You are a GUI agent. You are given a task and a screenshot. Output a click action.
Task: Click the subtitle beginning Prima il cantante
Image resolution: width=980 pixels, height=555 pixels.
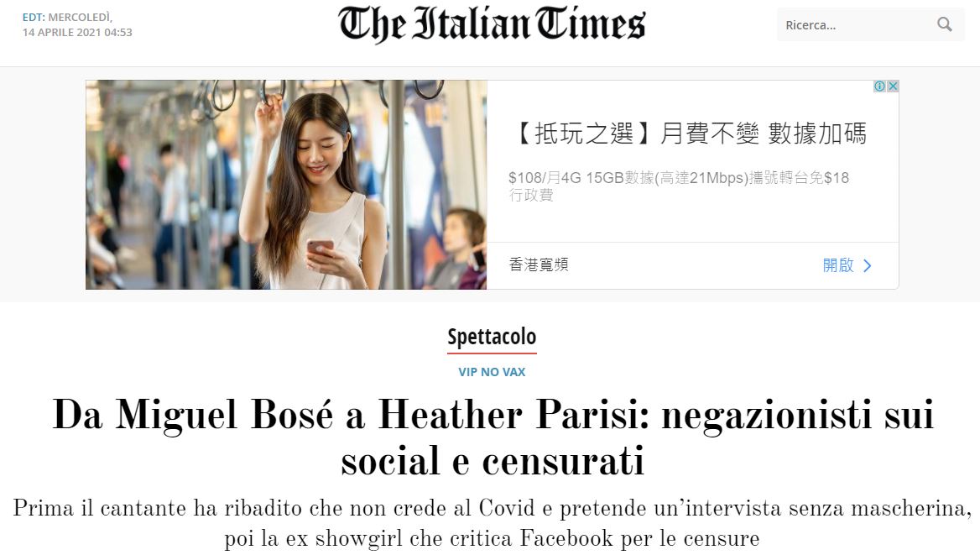click(x=493, y=522)
